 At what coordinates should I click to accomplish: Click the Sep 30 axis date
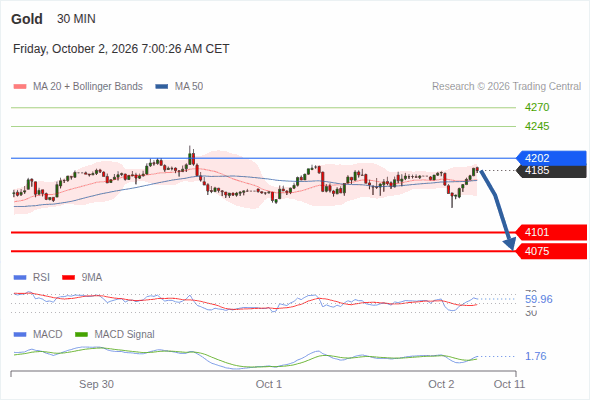pyautogui.click(x=96, y=384)
